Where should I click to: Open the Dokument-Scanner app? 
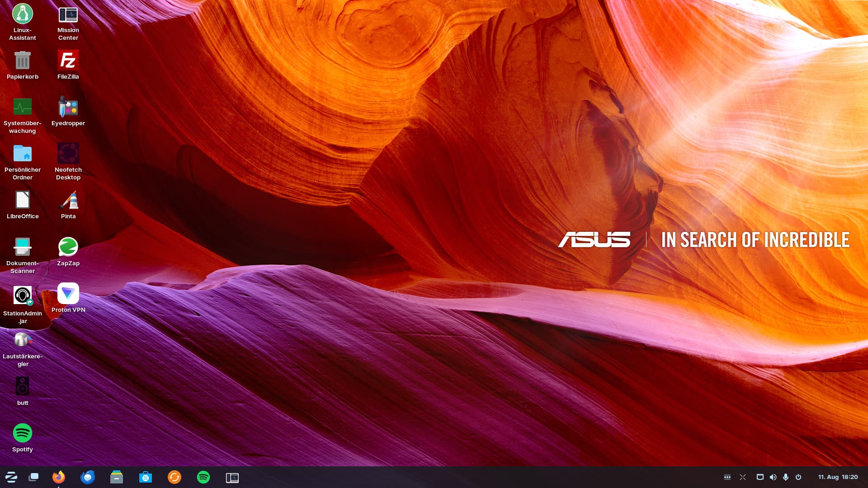tap(22, 248)
